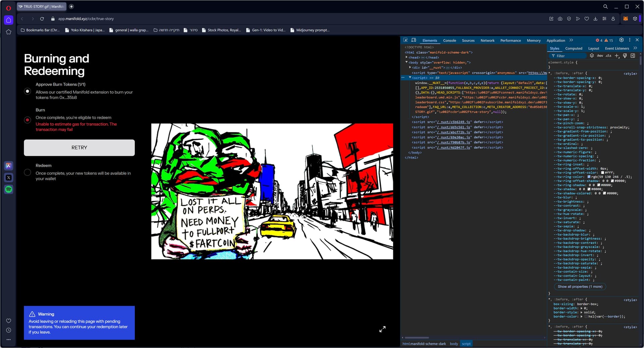Open the Extensions cube icon
The width and height of the screenshot is (644, 348).
[x=635, y=19]
